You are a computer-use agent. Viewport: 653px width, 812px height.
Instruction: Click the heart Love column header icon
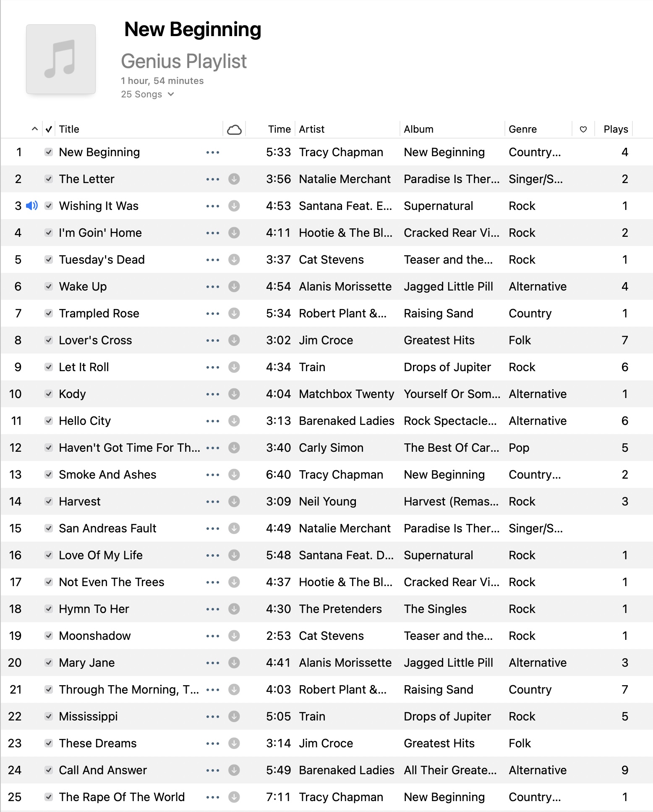click(x=583, y=129)
